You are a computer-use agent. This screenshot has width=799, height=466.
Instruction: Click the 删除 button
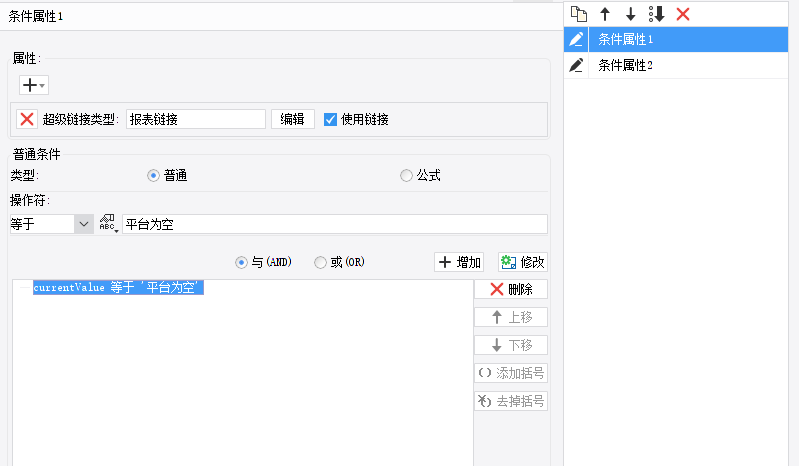pyautogui.click(x=511, y=289)
